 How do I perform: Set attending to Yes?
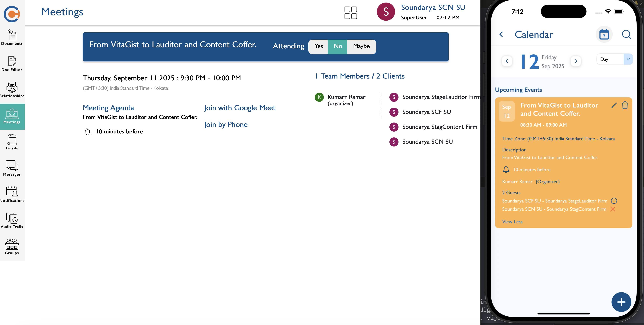[x=319, y=46]
